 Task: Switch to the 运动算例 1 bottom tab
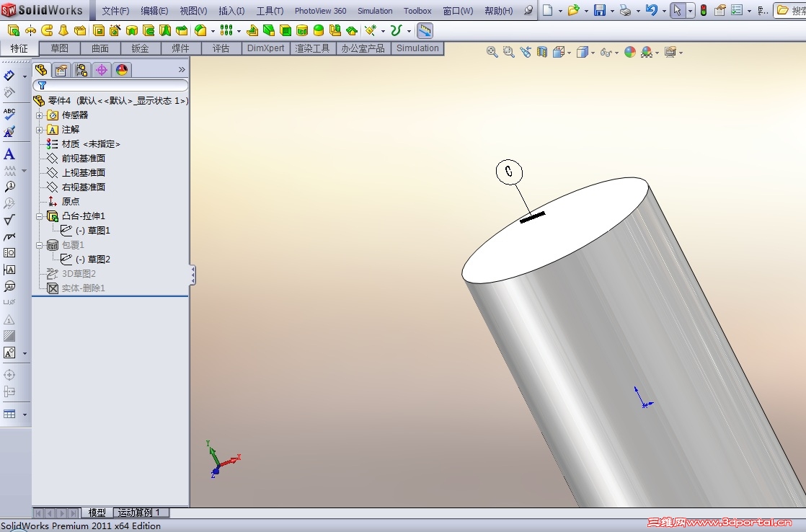[140, 513]
